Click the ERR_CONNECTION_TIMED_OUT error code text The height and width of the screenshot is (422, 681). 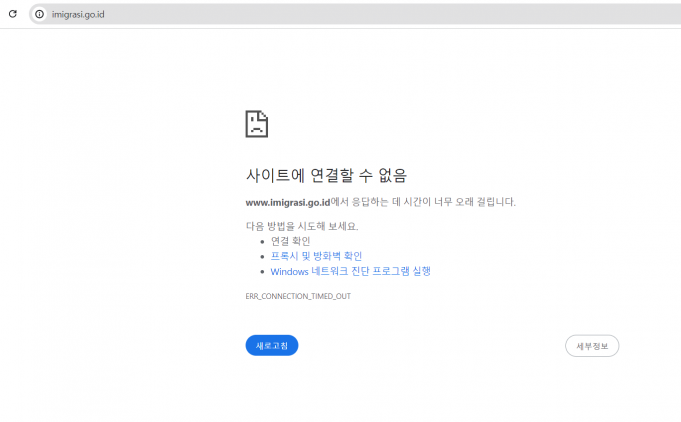tap(298, 296)
